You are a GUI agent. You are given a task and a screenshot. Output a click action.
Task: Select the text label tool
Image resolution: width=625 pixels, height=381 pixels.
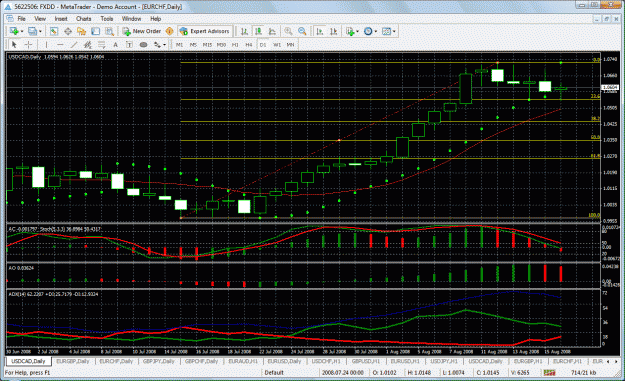pyautogui.click(x=129, y=45)
